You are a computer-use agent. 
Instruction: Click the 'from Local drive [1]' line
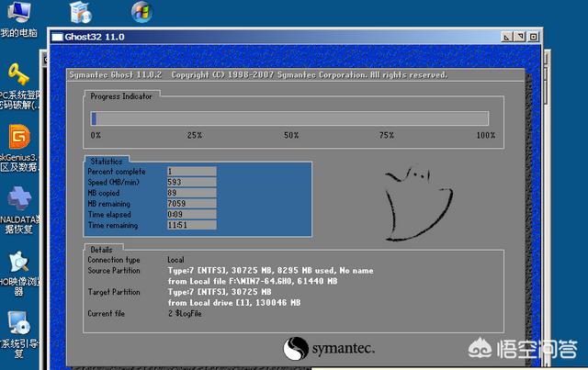click(x=234, y=303)
